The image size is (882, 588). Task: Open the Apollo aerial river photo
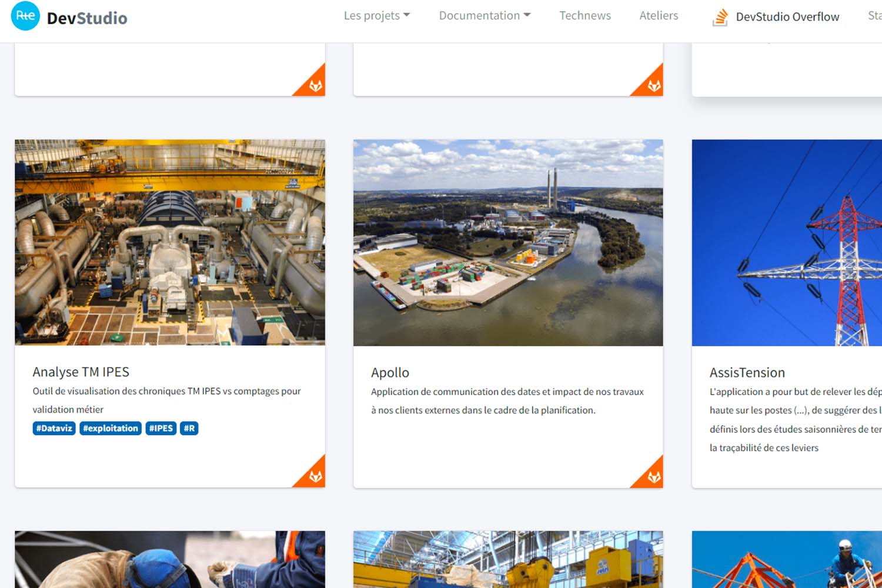point(508,242)
